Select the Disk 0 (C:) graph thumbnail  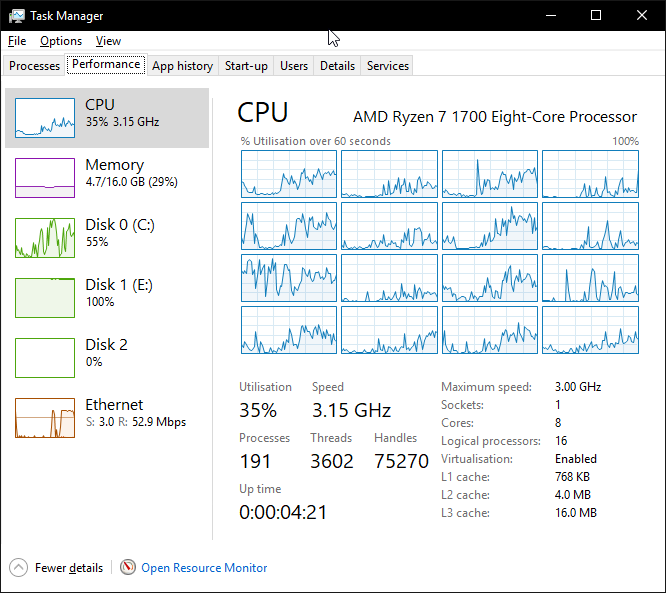(45, 238)
